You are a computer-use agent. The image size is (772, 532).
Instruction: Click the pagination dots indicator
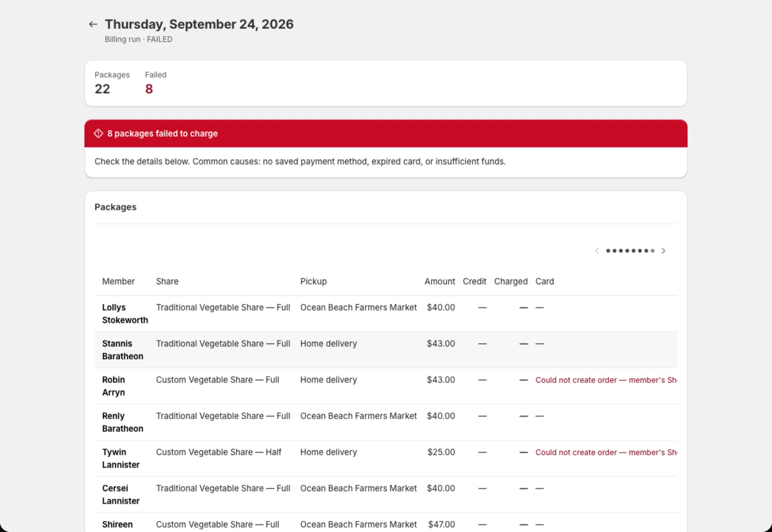pos(630,251)
